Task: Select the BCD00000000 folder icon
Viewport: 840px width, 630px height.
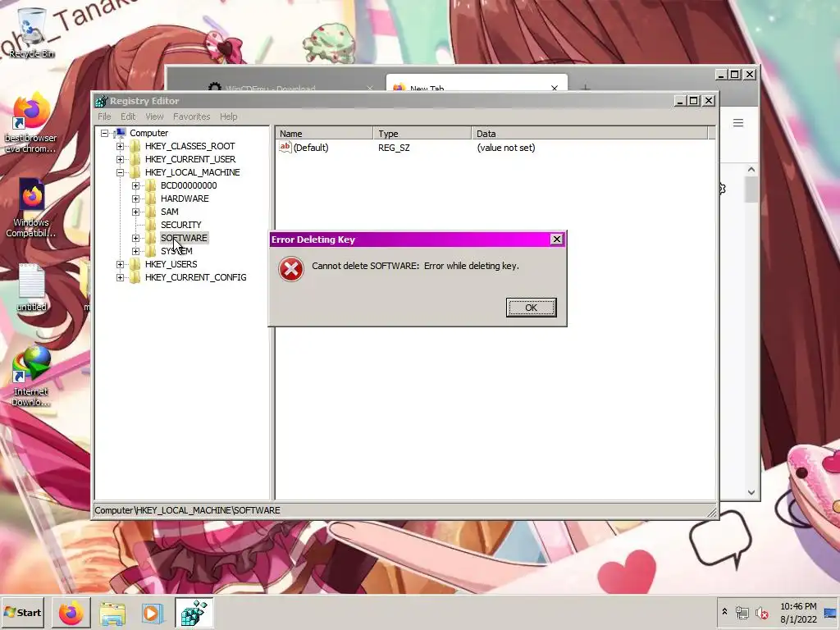Action: coord(151,185)
